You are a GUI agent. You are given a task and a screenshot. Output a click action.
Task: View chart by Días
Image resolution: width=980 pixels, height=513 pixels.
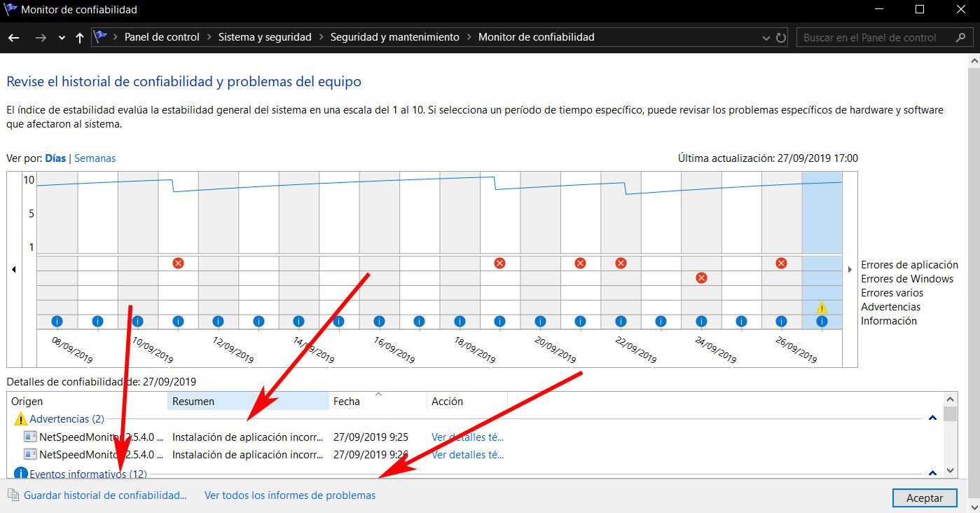(x=55, y=158)
